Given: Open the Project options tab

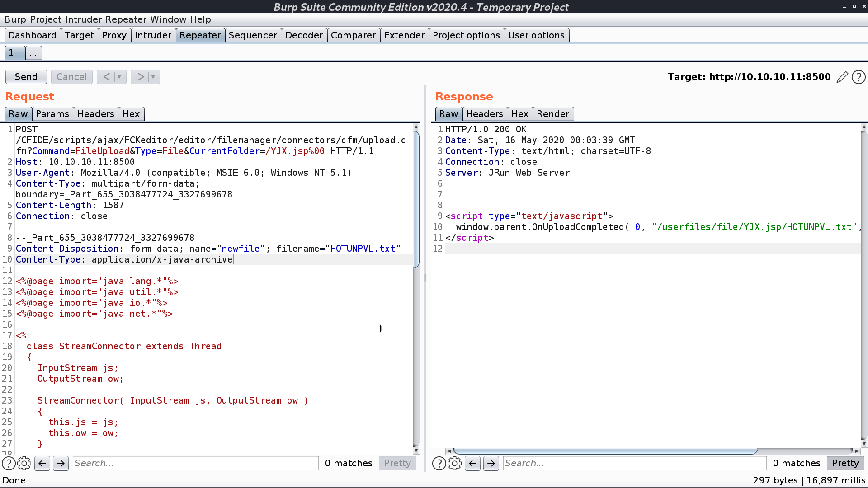Looking at the screenshot, I should [x=467, y=35].
